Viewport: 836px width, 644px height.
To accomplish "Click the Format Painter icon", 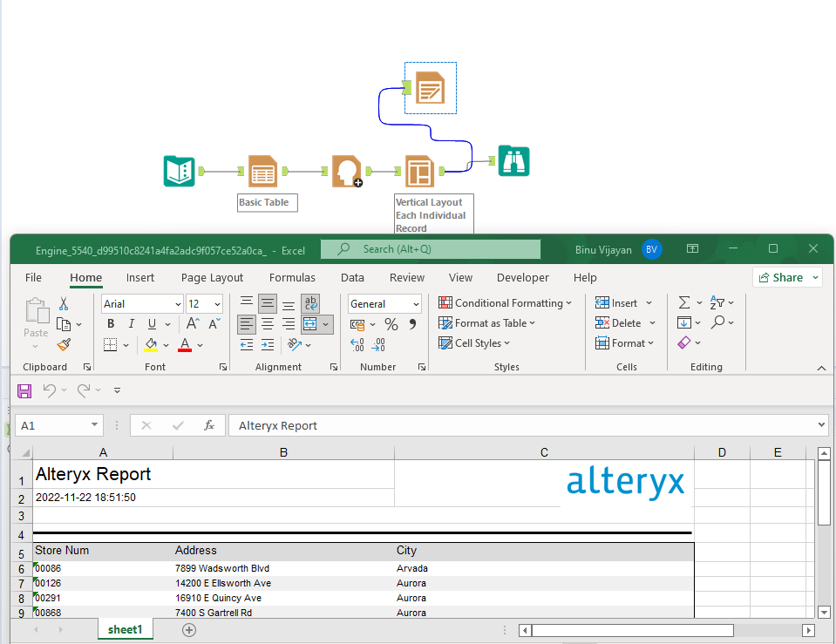I will (x=64, y=345).
